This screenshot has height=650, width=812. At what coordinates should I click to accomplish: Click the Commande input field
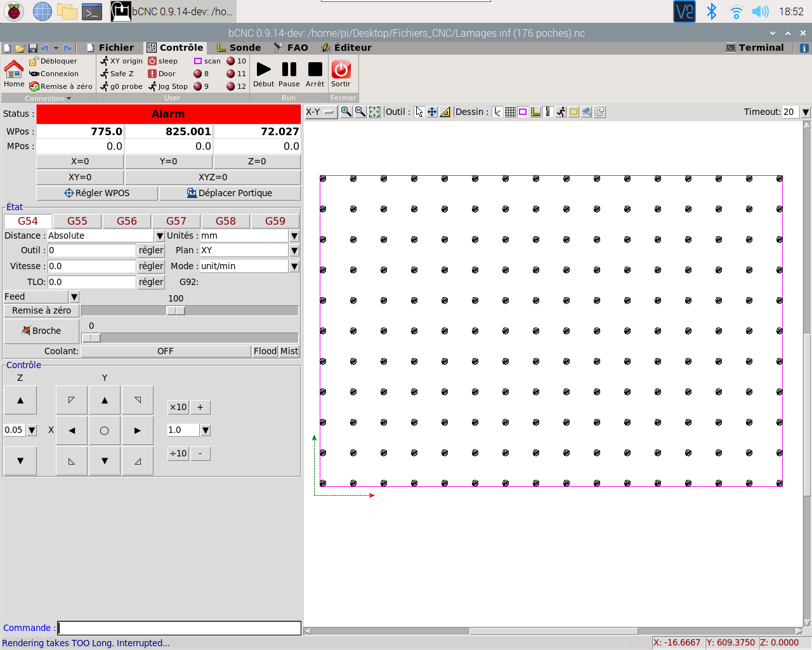point(180,628)
